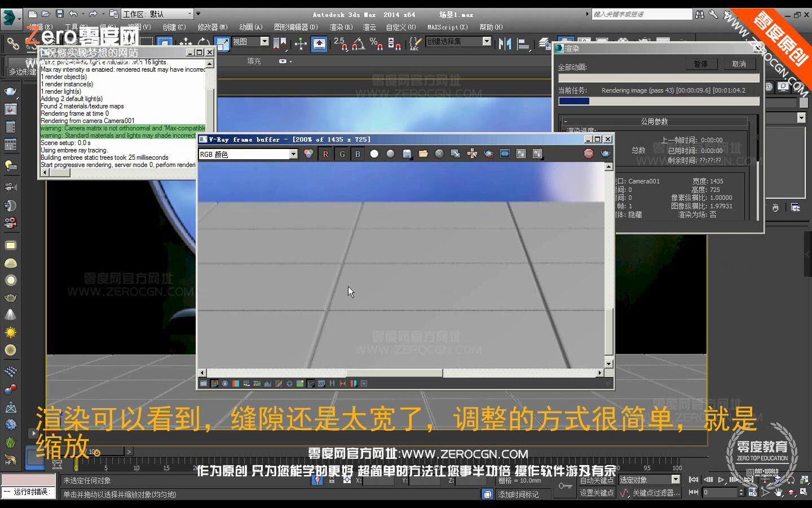Screen dimensions: 812x508
Task: Open the 图形编辑器 (D) menu
Action: tap(296, 27)
